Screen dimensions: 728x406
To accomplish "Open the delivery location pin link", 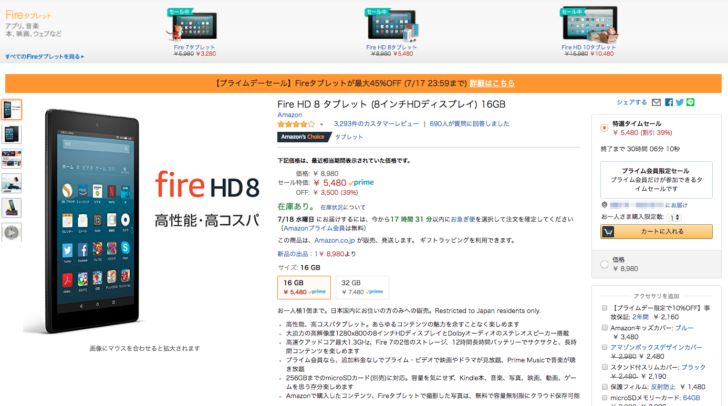I will point(604,205).
